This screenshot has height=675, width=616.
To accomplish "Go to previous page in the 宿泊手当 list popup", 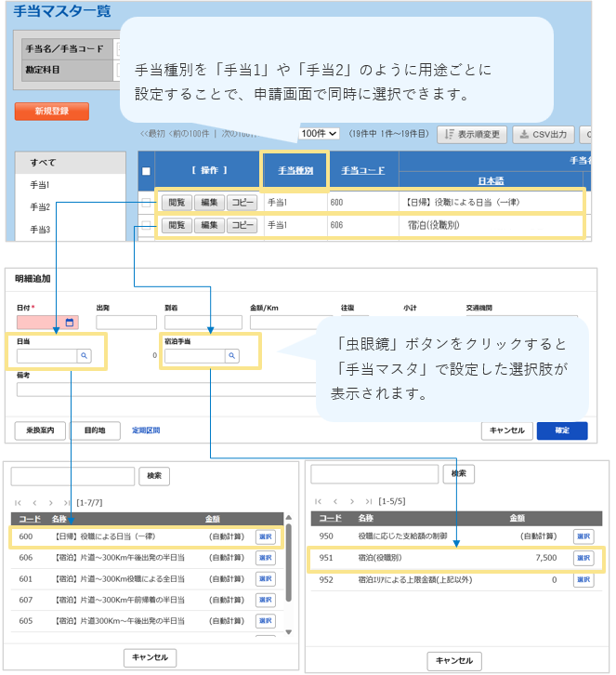I will (x=335, y=501).
